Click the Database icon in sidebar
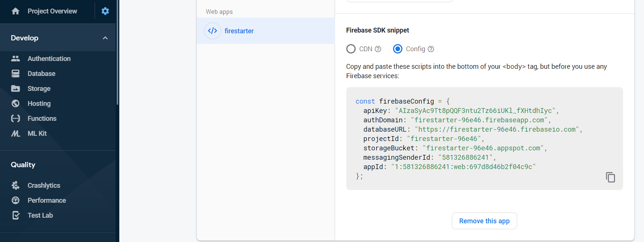 tap(15, 74)
